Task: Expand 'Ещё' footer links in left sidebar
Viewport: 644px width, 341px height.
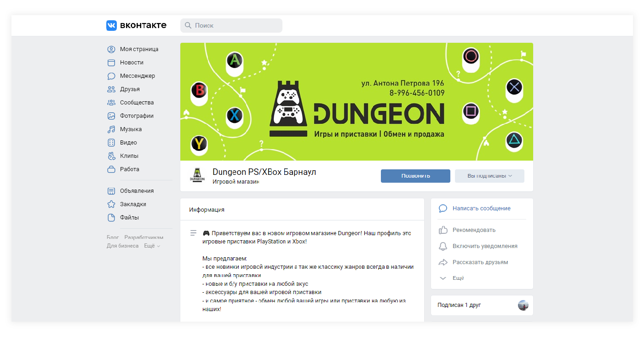Action: click(x=152, y=246)
